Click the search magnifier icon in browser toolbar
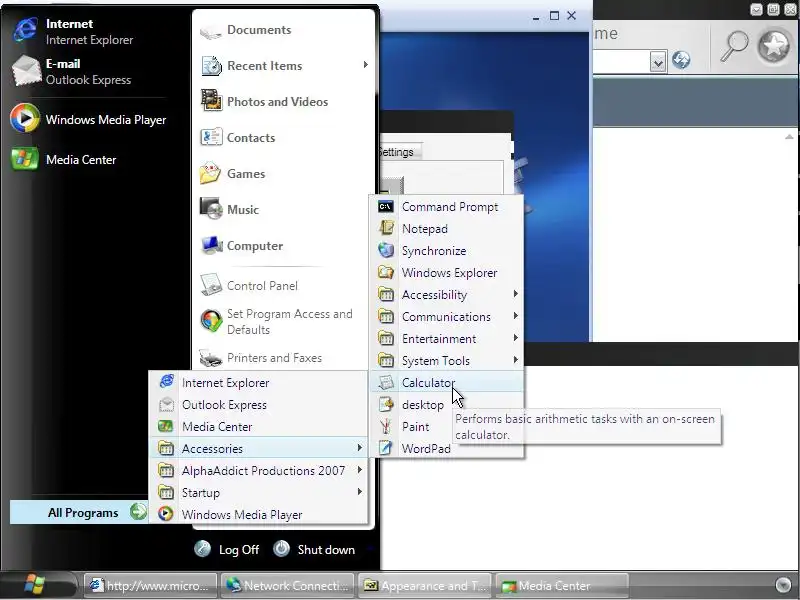Image resolution: width=800 pixels, height=600 pixels. (x=734, y=46)
